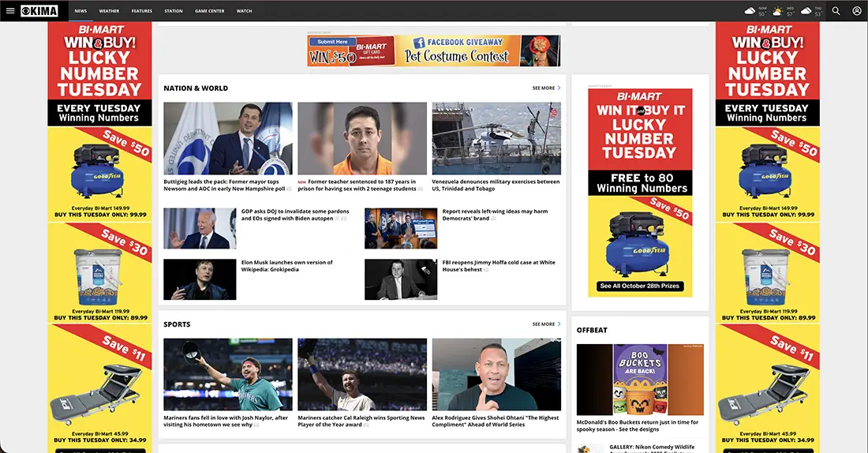Open the Weather menu

coord(109,10)
